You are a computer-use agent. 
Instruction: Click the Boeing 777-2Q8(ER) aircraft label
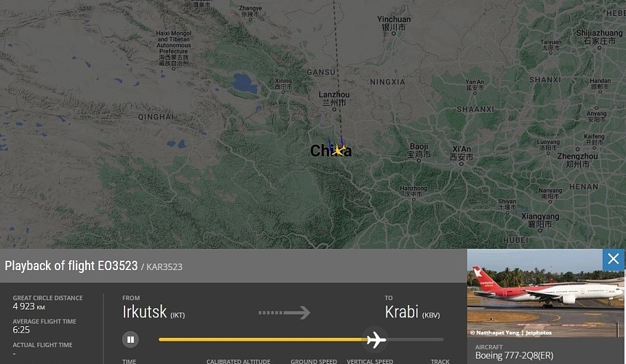pyautogui.click(x=514, y=355)
